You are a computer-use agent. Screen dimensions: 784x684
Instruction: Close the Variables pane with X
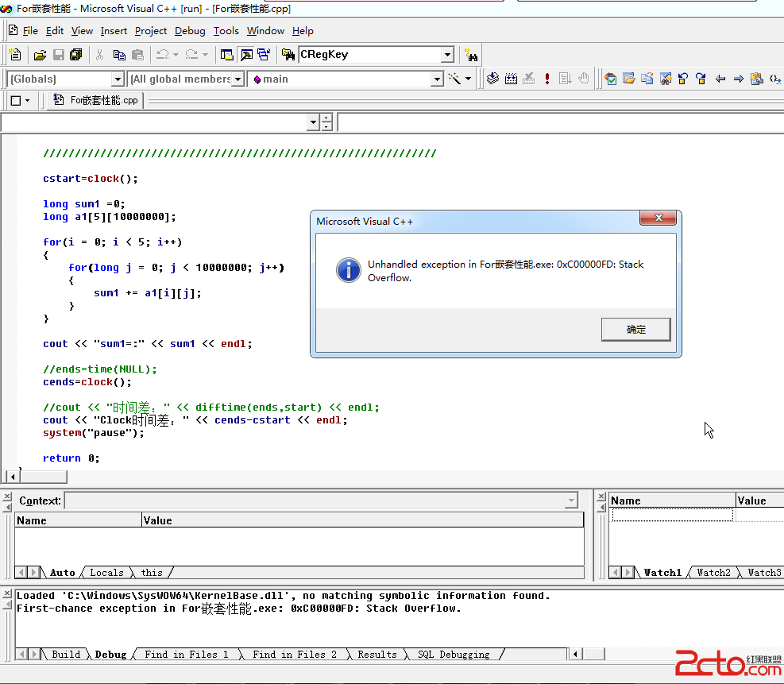pyautogui.click(x=7, y=497)
